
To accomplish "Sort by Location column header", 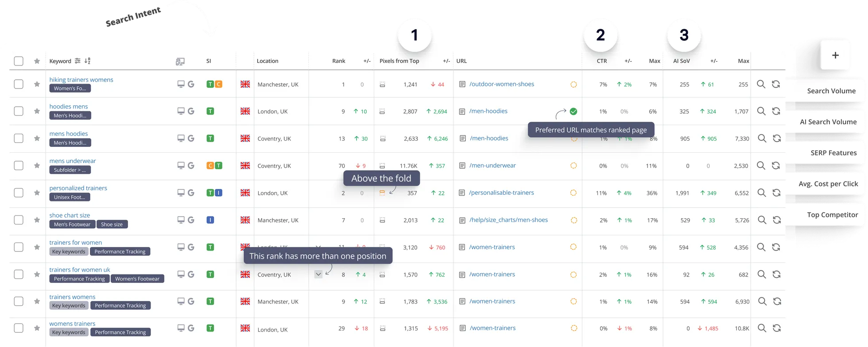I will (x=267, y=61).
